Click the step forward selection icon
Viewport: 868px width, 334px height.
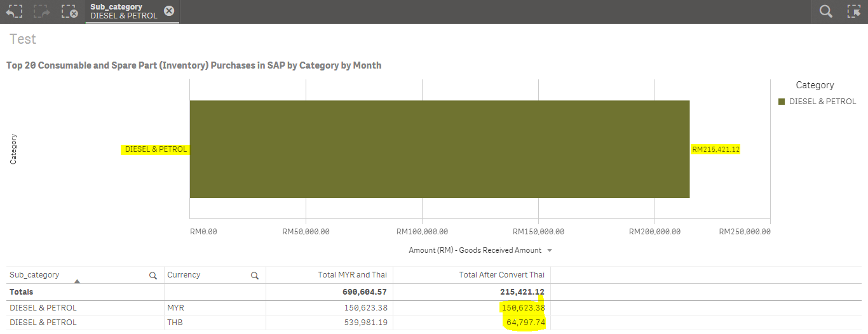42,11
